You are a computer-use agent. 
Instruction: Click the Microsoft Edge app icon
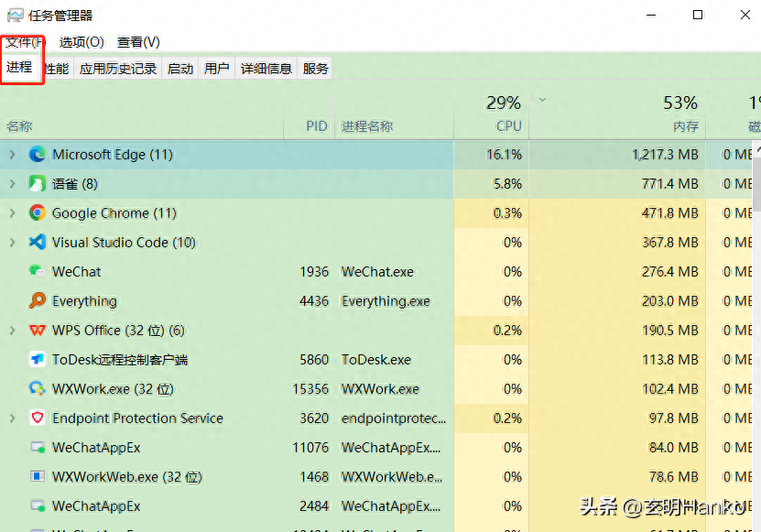(38, 155)
